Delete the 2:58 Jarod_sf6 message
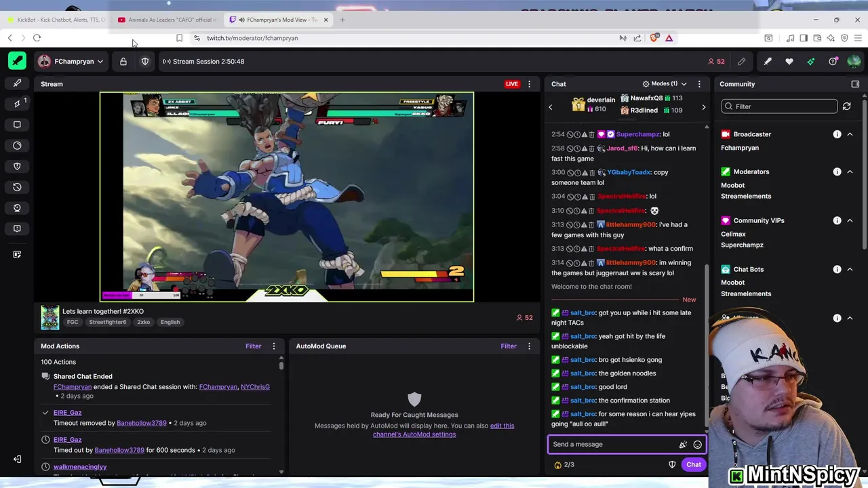868x488 pixels. pyautogui.click(x=592, y=148)
